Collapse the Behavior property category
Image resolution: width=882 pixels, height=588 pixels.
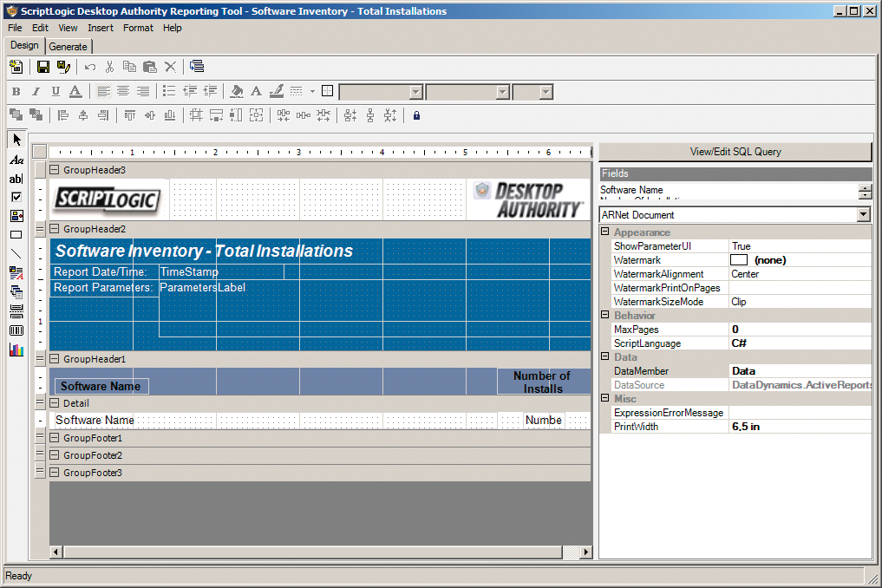tap(605, 315)
